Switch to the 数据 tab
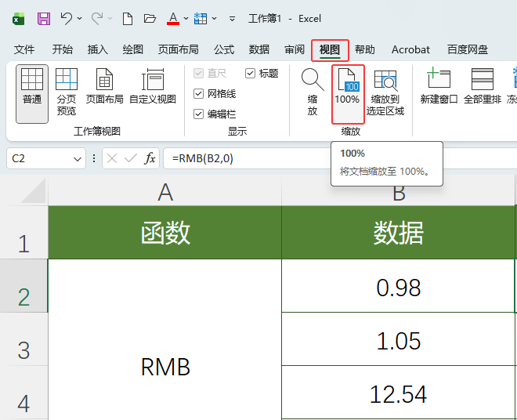517x420 pixels. point(259,49)
